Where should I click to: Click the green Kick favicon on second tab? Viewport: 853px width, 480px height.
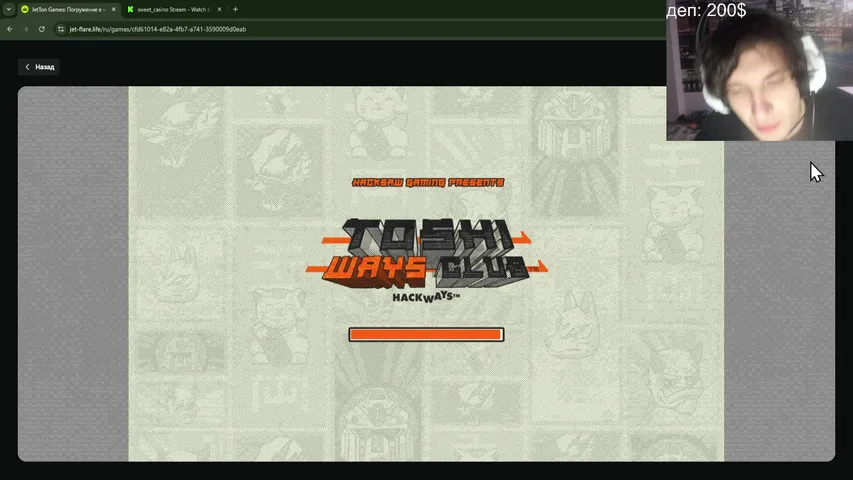pos(130,9)
